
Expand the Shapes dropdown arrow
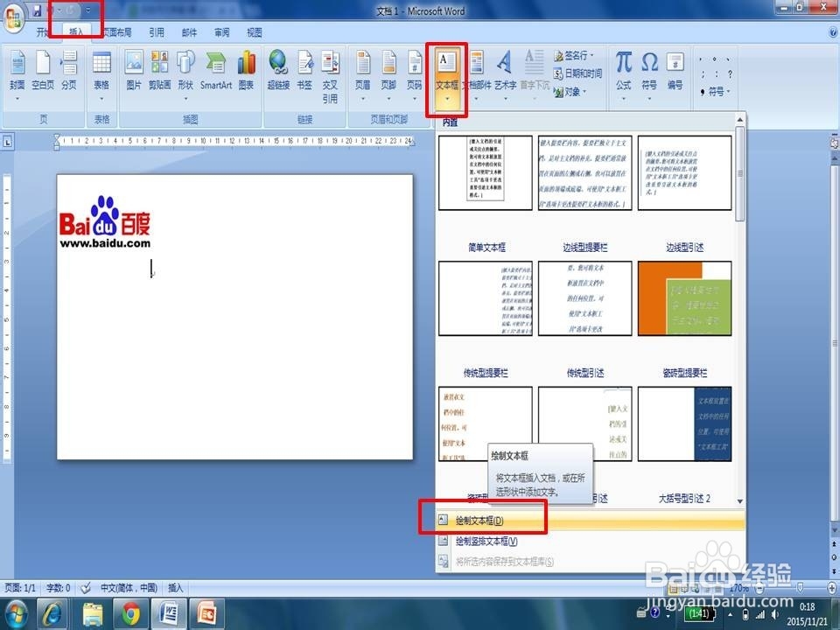coord(185,99)
